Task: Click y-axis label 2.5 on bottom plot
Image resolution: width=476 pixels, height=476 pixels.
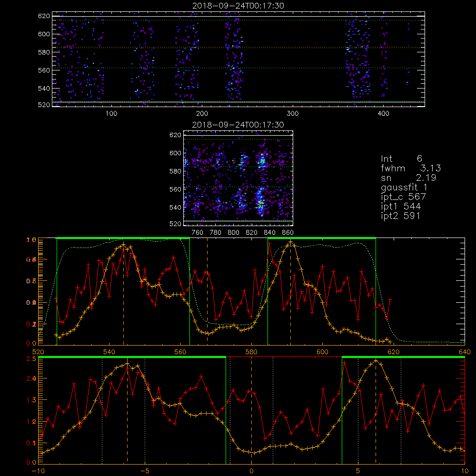Action: click(32, 358)
